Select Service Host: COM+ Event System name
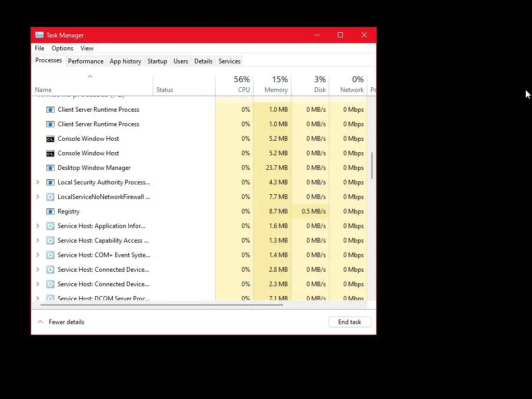This screenshot has height=399, width=532. (x=104, y=255)
